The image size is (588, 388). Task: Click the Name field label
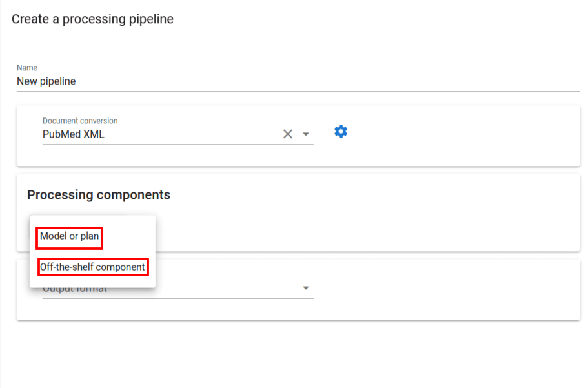(x=27, y=68)
